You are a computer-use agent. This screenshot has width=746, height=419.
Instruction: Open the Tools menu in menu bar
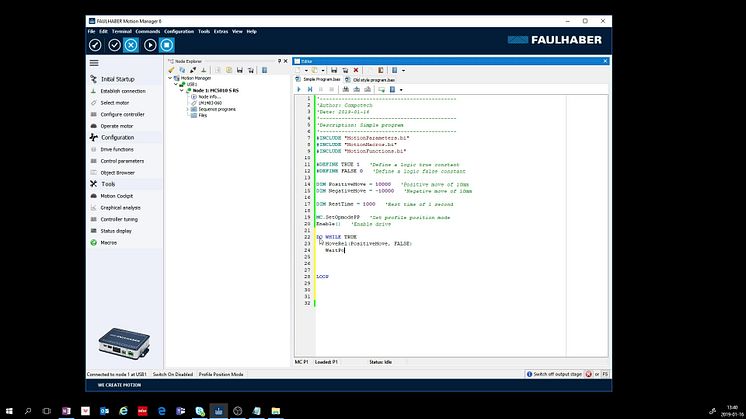[x=204, y=31]
